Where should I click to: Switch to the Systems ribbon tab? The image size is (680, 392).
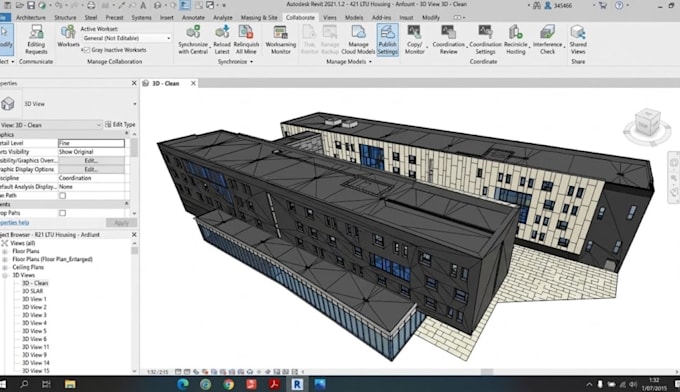(x=141, y=17)
